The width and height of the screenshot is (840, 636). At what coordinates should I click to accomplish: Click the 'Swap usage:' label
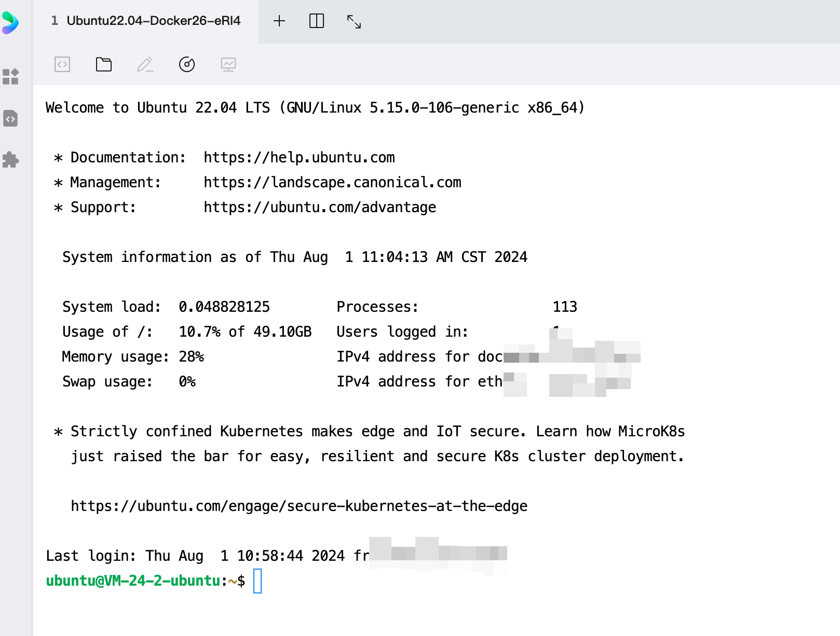tap(107, 381)
